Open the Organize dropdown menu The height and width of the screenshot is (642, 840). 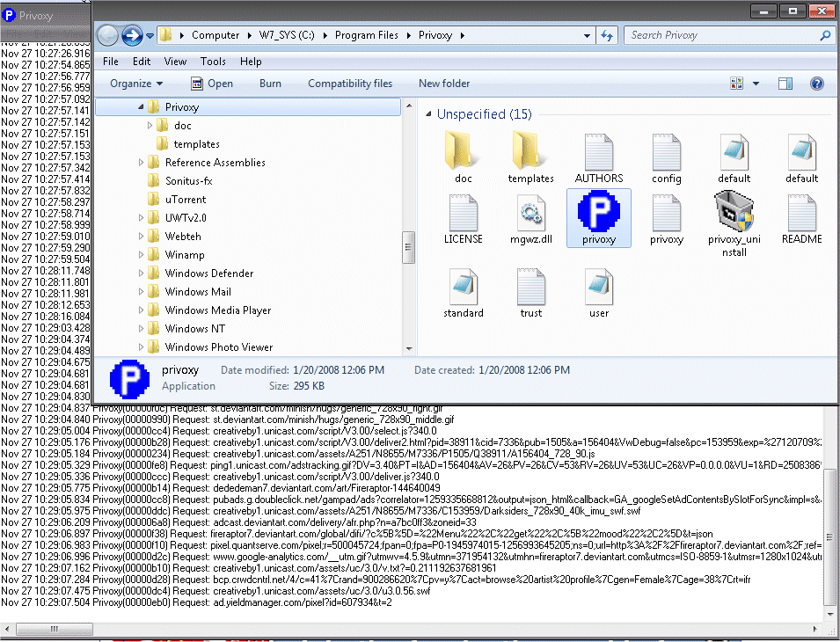[136, 84]
